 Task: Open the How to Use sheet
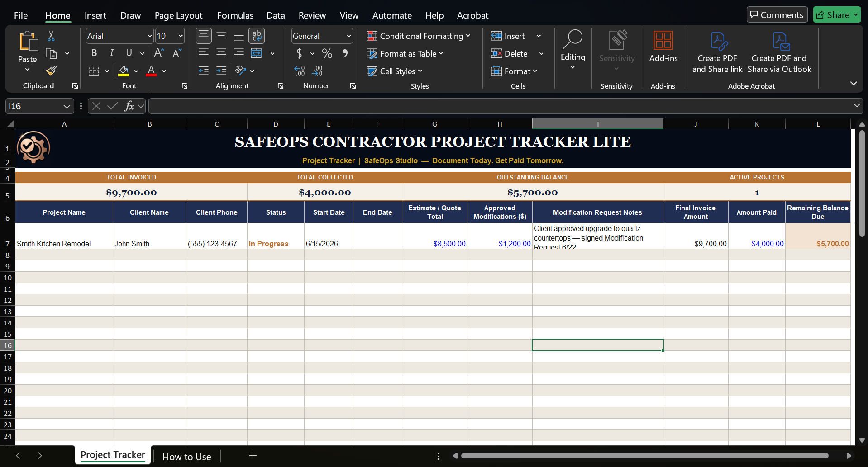186,457
